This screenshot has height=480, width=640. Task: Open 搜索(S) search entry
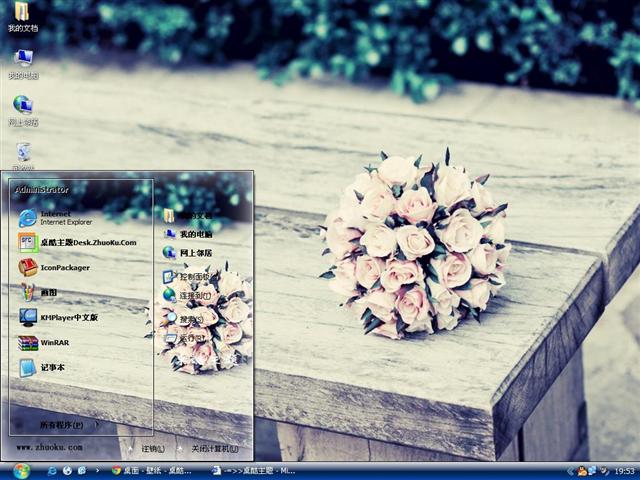(184, 318)
